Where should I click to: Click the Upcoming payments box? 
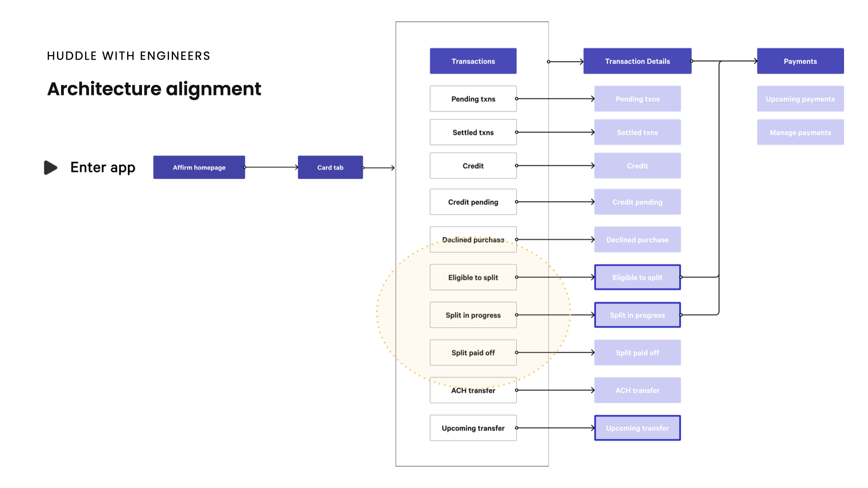click(x=800, y=99)
